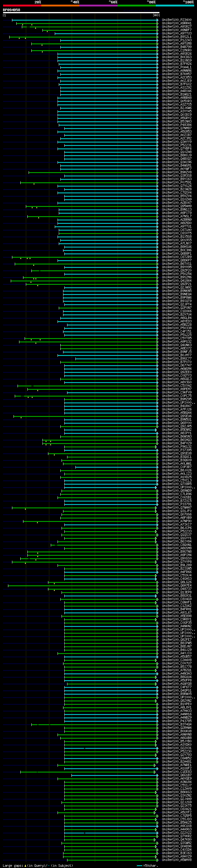197x868 pixels.
Task: Open hit UniRef100_P12243
Action: pos(176,40)
